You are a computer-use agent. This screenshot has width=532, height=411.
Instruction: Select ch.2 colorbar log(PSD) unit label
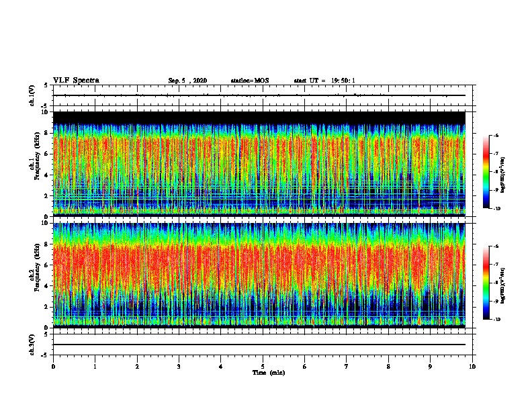[x=503, y=285]
